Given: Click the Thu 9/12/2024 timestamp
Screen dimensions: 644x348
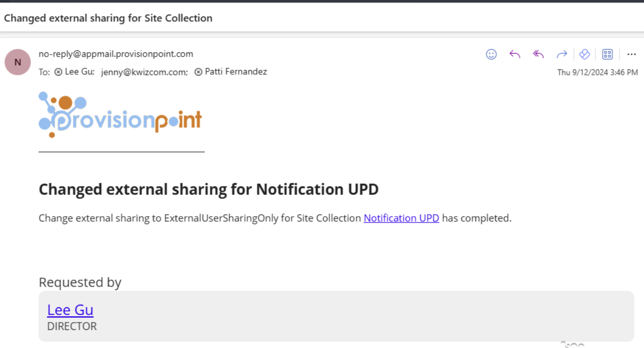Looking at the screenshot, I should (x=597, y=73).
